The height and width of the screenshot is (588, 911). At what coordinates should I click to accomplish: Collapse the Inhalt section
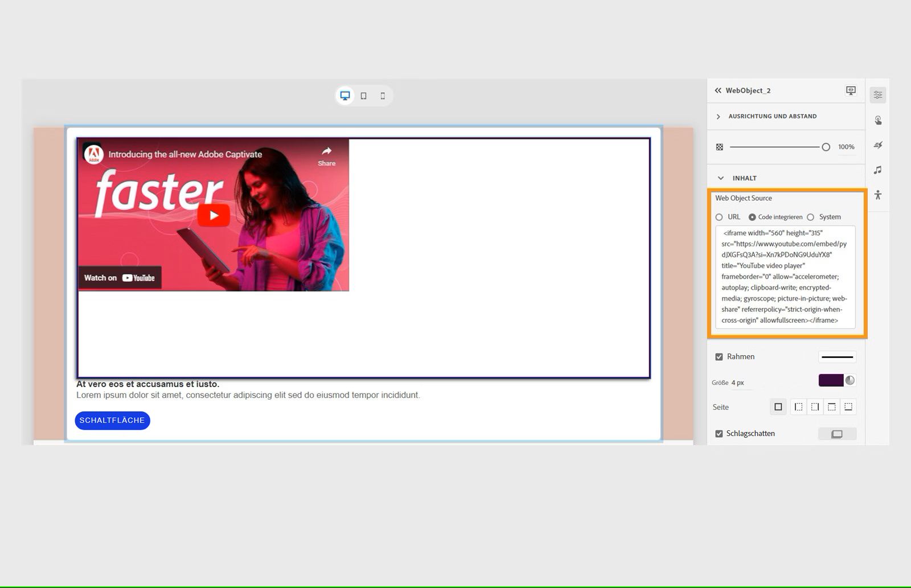721,178
